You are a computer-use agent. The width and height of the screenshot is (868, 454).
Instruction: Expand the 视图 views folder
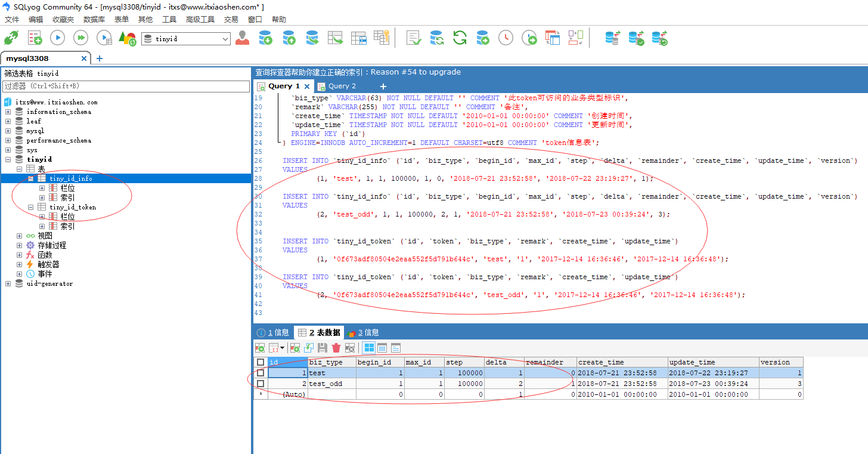pyautogui.click(x=20, y=236)
